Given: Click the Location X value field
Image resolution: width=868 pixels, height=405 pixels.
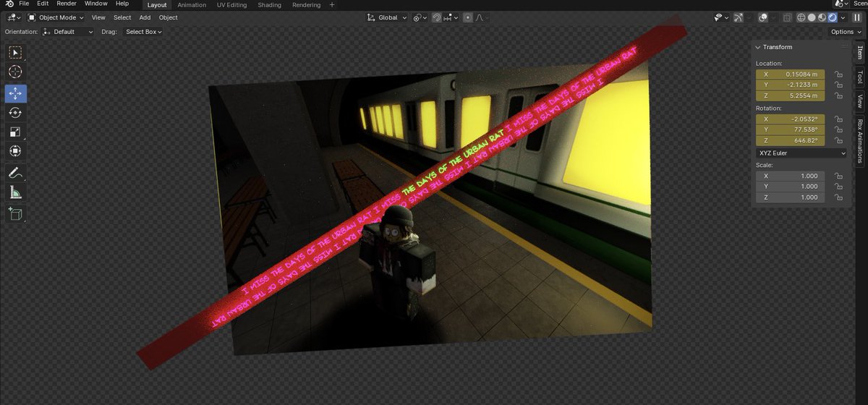Looking at the screenshot, I should click(790, 74).
